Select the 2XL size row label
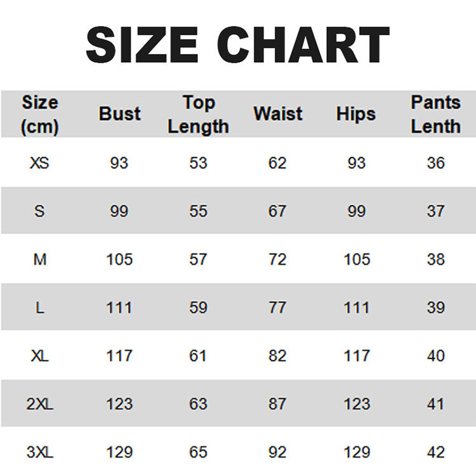This screenshot has width=476, height=476. 39,404
